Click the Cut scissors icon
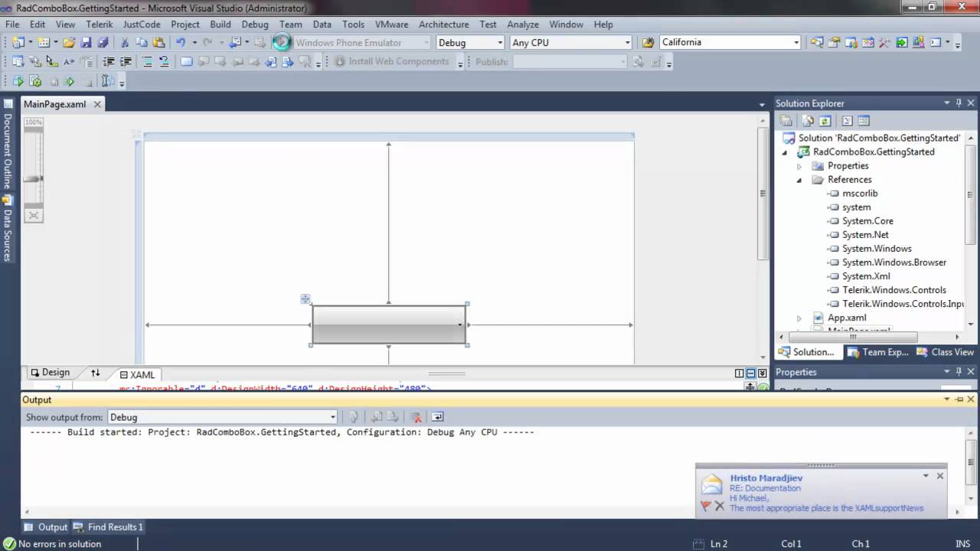 (125, 42)
